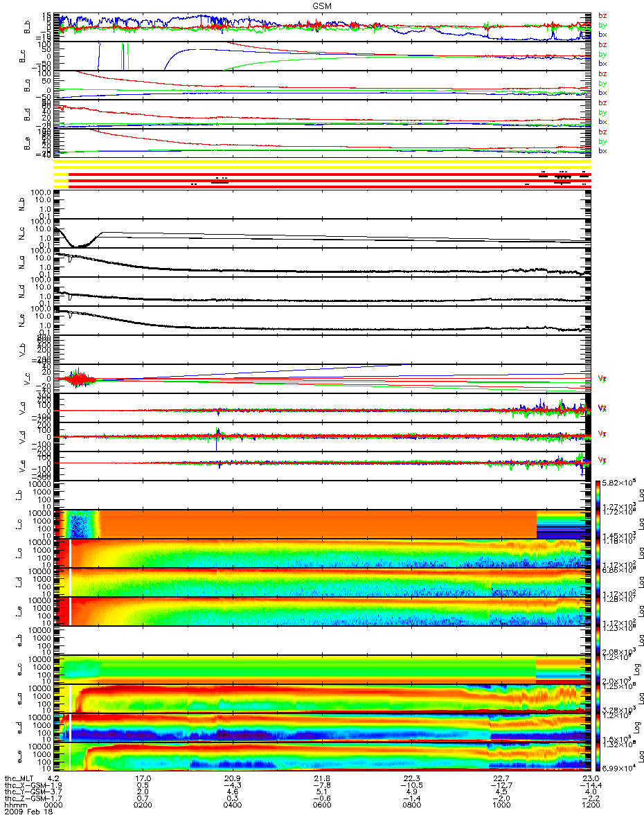Click the X-GSM value -10.5

(x=411, y=787)
